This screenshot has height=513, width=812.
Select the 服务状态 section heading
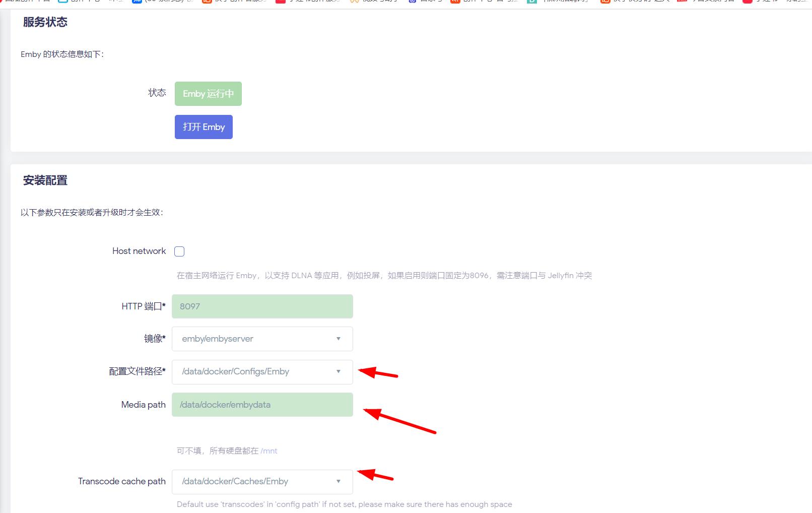point(45,22)
